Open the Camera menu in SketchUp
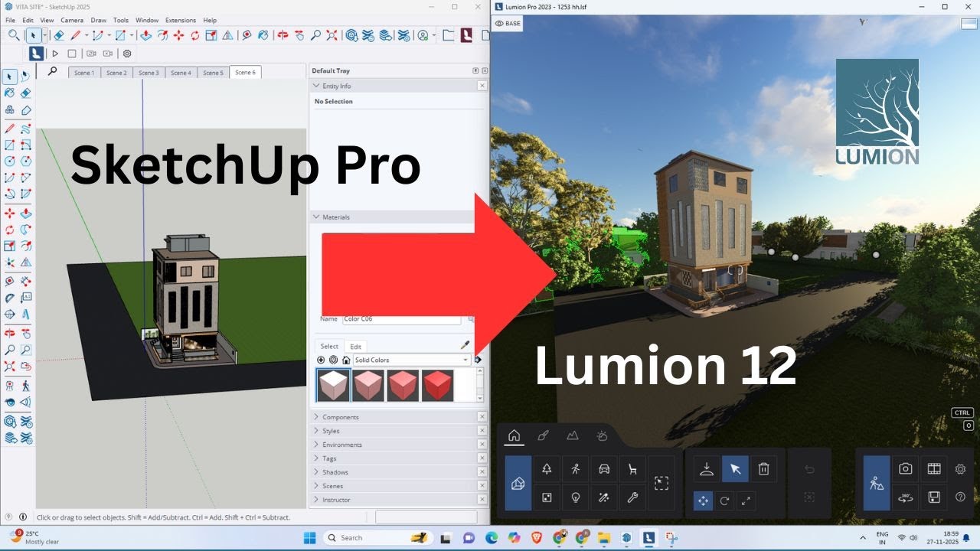 point(72,20)
